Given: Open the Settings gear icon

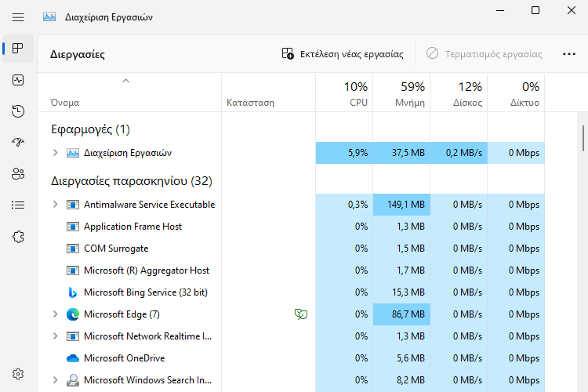Looking at the screenshot, I should (x=17, y=374).
